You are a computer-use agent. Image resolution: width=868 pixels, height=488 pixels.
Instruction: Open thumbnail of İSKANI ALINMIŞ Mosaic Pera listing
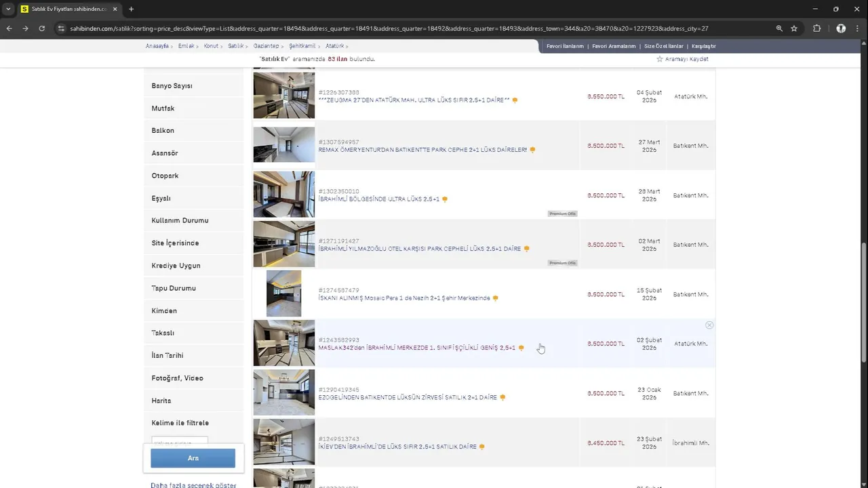pos(284,293)
